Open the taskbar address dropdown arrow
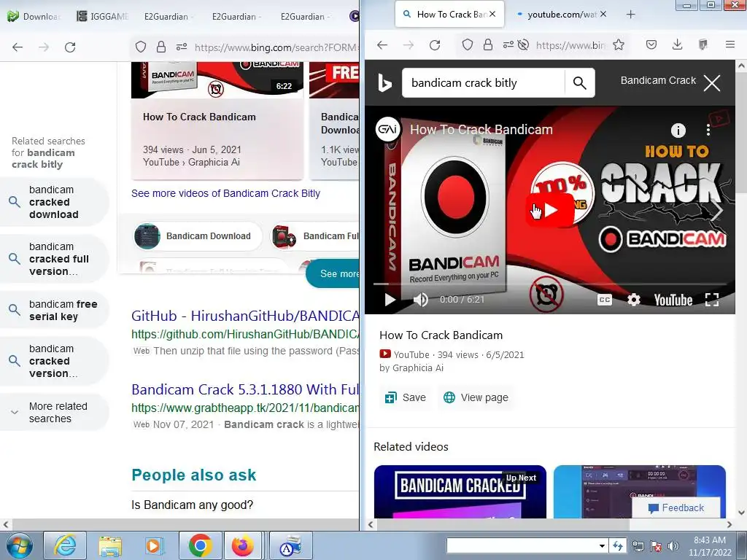The height and width of the screenshot is (560, 747). tap(602, 546)
